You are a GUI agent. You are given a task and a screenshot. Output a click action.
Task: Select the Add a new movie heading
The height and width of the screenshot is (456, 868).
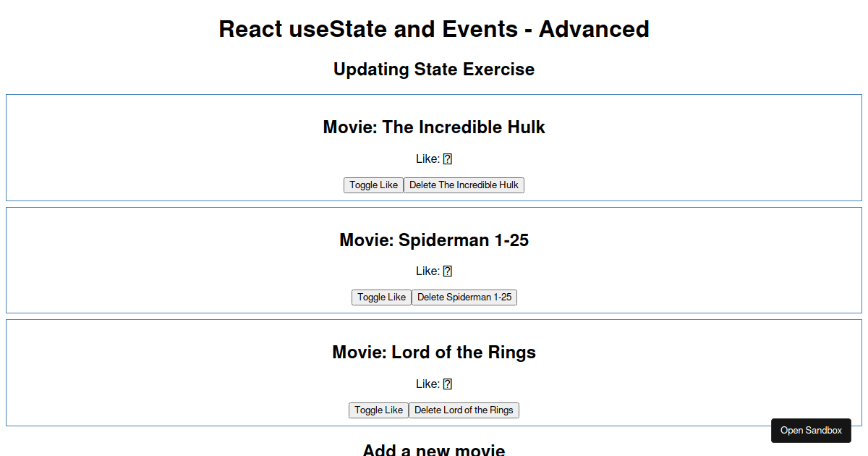click(434, 450)
